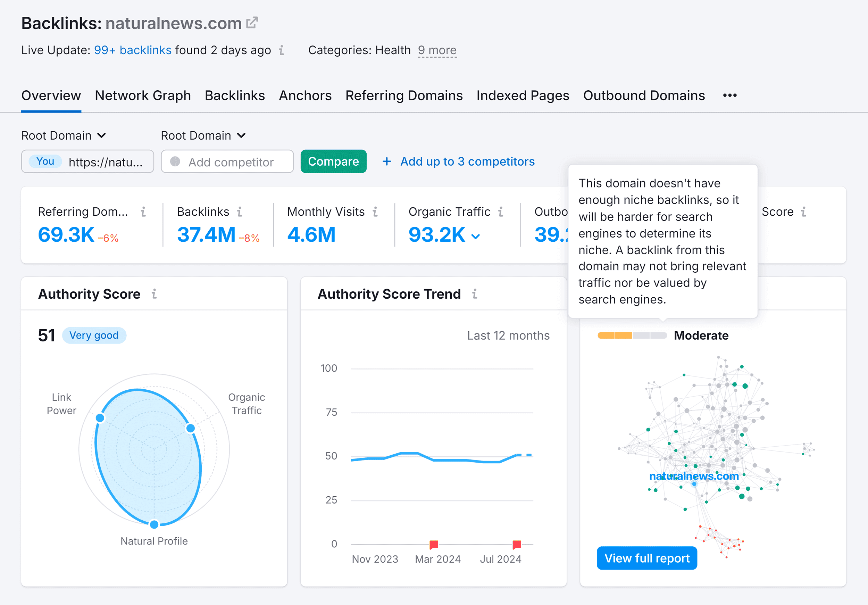The image size is (868, 605).
Task: Open Referring Domains tab
Action: click(x=404, y=96)
